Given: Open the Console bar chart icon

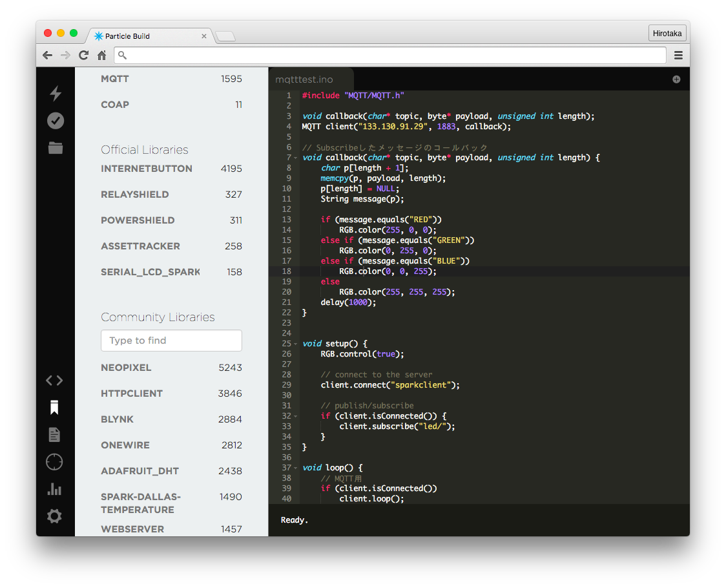Looking at the screenshot, I should point(54,489).
